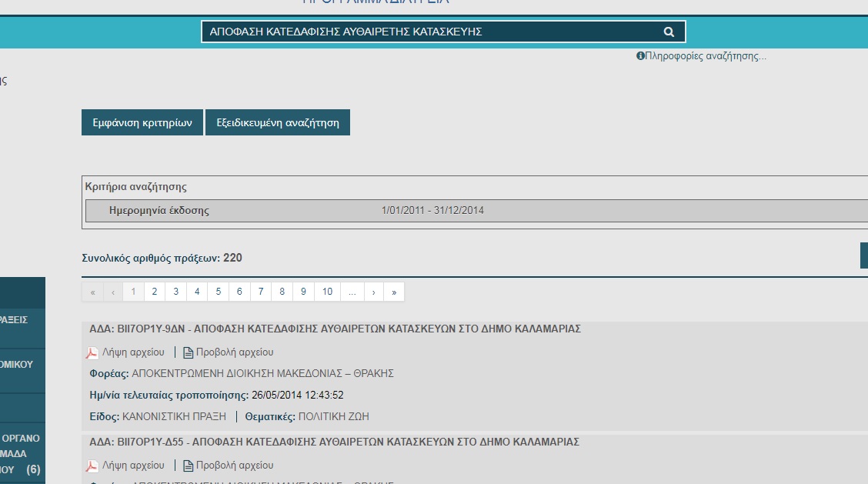Image resolution: width=868 pixels, height=484 pixels.
Task: Click the search text field
Action: pos(431,32)
